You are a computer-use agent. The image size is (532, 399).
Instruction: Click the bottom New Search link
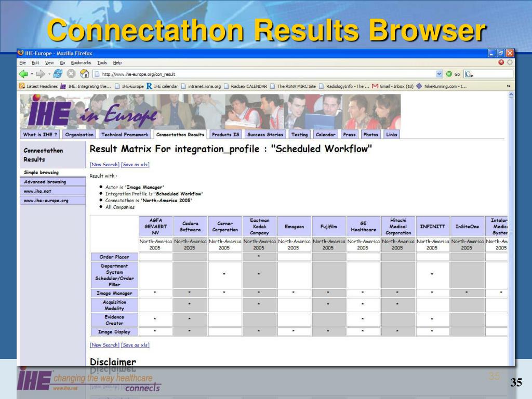(104, 345)
